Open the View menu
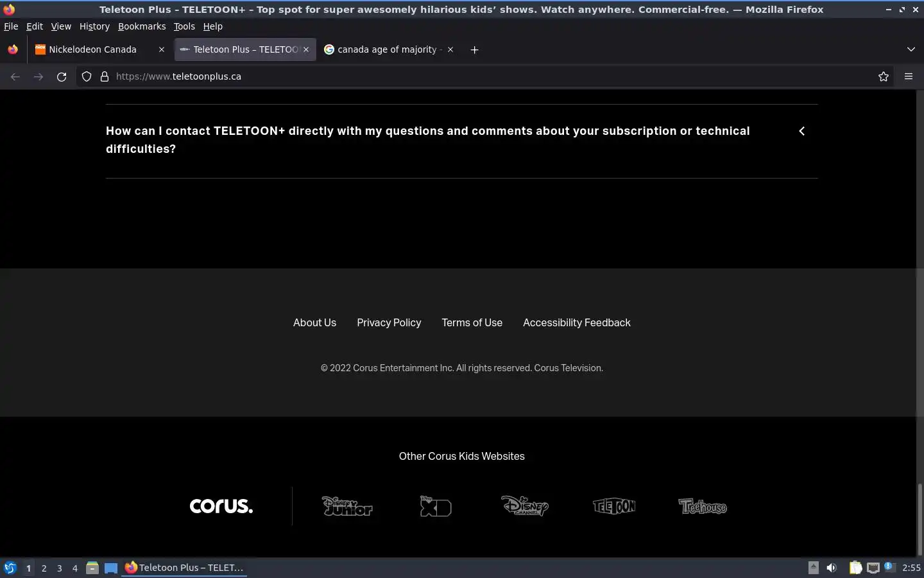The width and height of the screenshot is (924, 578). tap(61, 26)
